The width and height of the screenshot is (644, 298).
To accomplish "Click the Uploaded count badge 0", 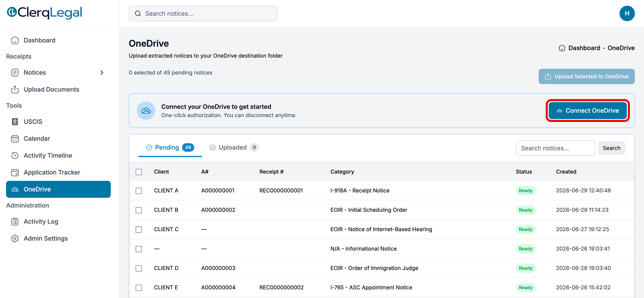I will click(x=254, y=147).
